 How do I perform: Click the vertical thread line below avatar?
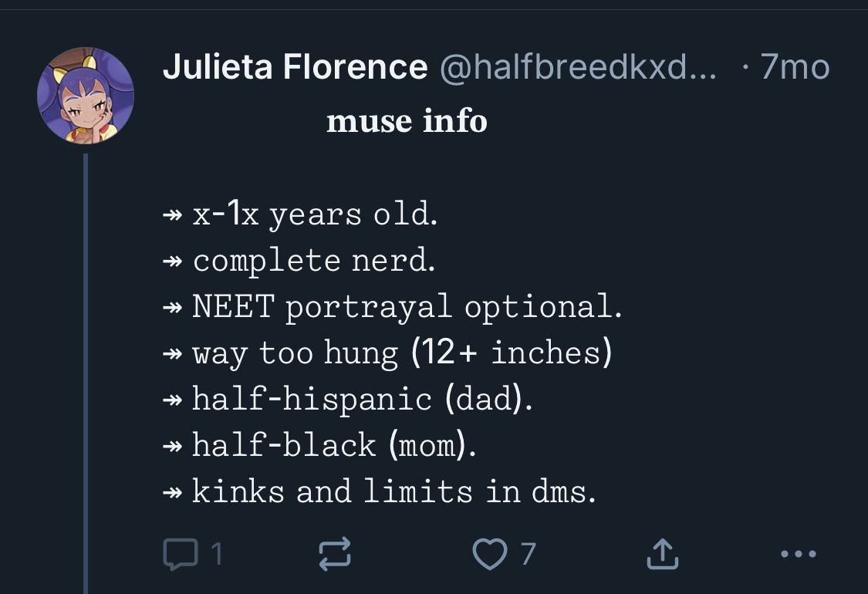tap(86, 370)
